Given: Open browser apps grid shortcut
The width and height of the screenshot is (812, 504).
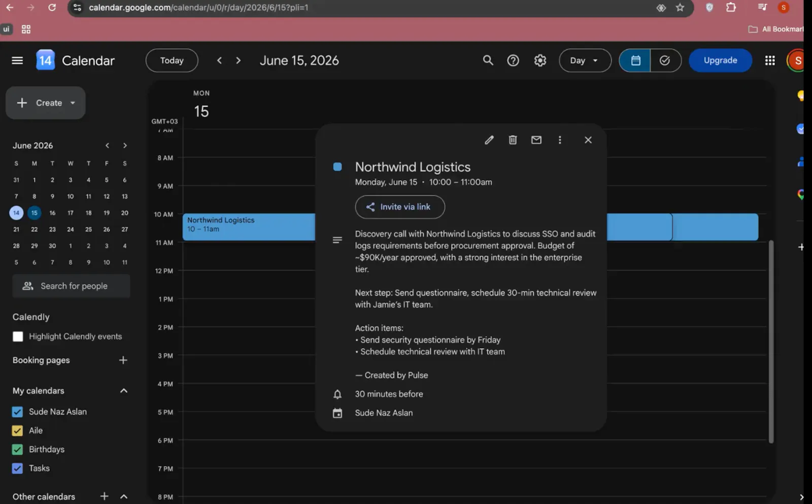Looking at the screenshot, I should pyautogui.click(x=26, y=29).
